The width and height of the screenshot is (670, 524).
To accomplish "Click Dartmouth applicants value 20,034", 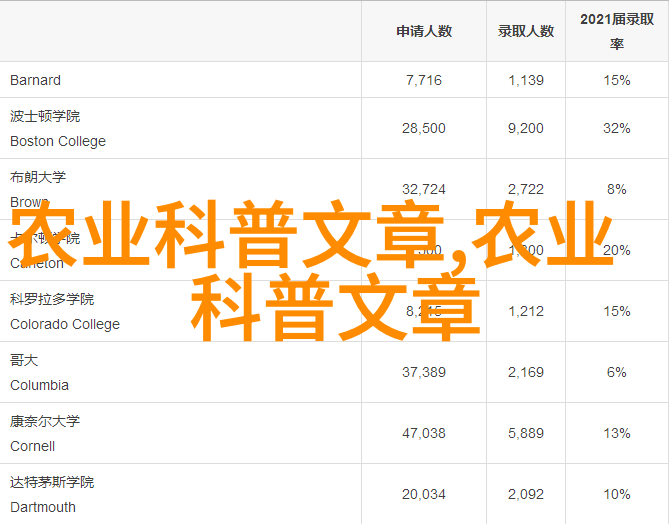I will (424, 495).
